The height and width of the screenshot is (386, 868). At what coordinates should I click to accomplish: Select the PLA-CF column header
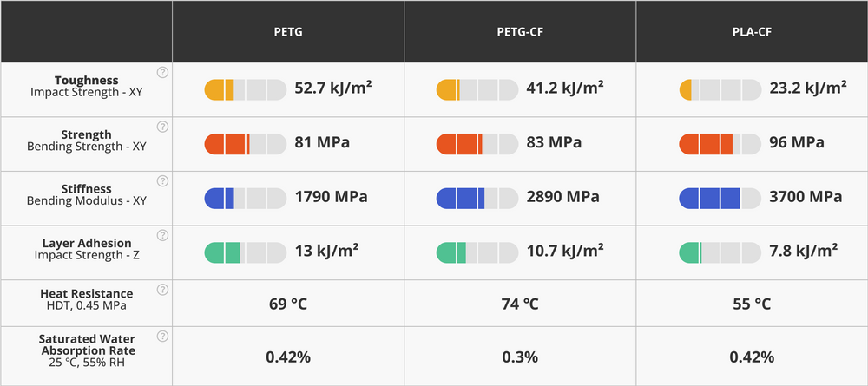751,32
